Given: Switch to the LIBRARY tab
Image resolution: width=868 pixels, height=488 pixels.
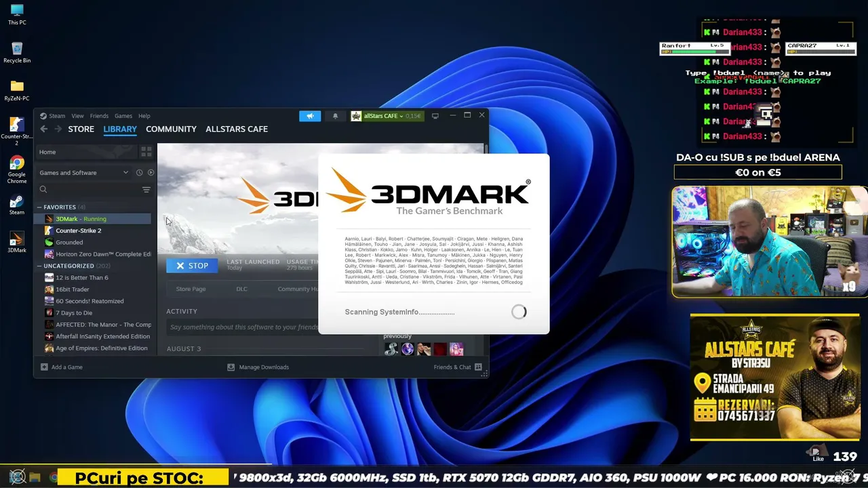Looking at the screenshot, I should 120,129.
